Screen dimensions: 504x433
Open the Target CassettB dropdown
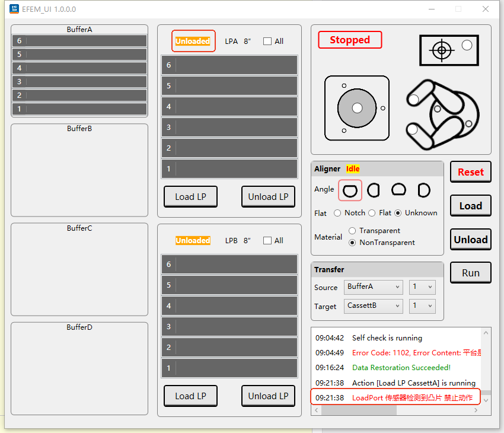[x=373, y=305]
